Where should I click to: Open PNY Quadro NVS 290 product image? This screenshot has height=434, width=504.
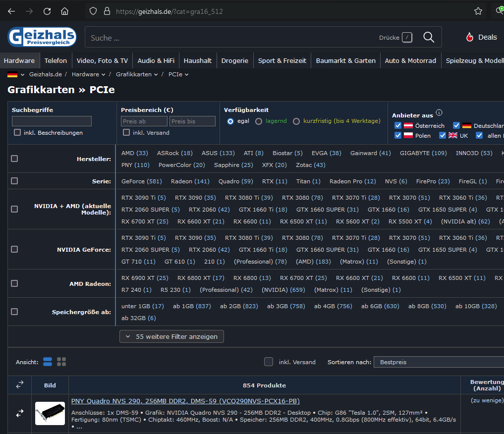pos(50,413)
